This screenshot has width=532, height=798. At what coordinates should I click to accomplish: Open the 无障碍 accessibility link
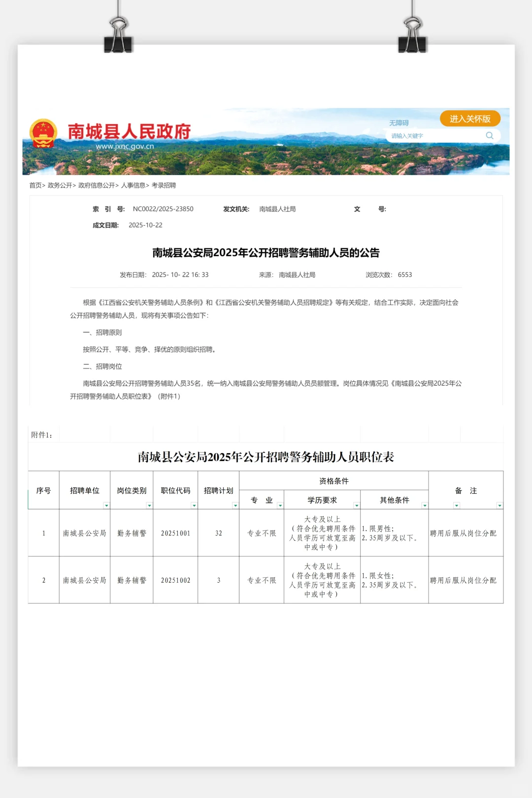(399, 123)
